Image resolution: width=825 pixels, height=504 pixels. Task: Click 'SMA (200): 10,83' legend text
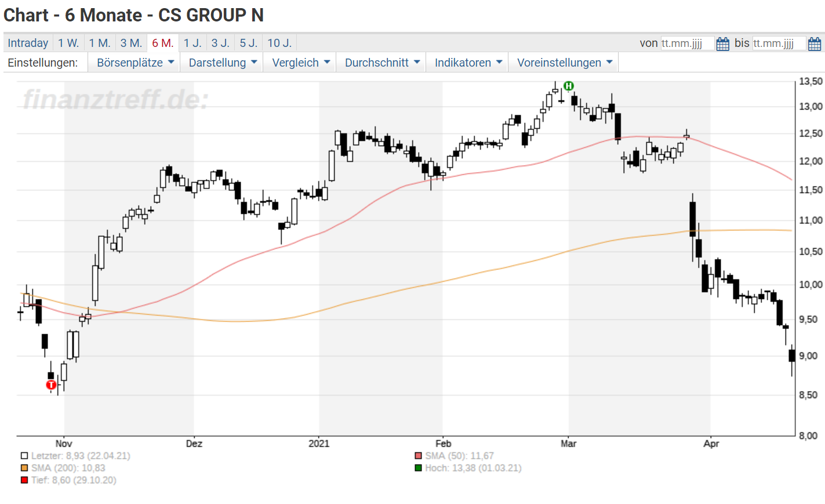(68, 468)
